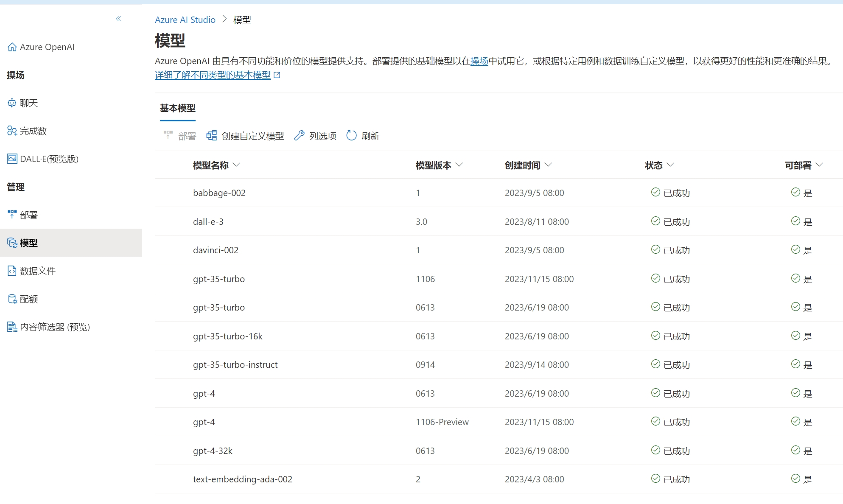This screenshot has width=843, height=504.
Task: Click Azure AI Studio breadcrumb link
Action: point(185,20)
